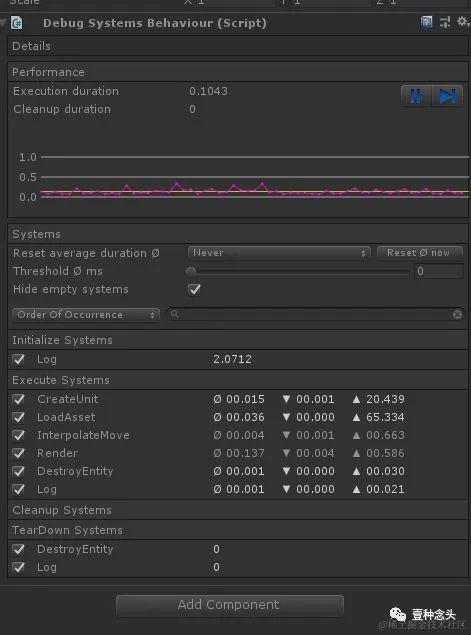
Task: Click the Initialize Log value 2.0712
Action: coord(232,359)
